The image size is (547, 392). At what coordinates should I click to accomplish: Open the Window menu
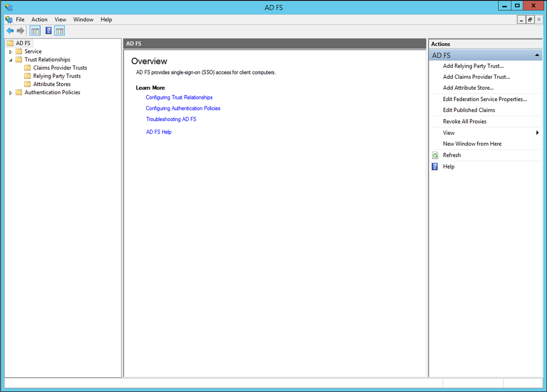tap(83, 19)
